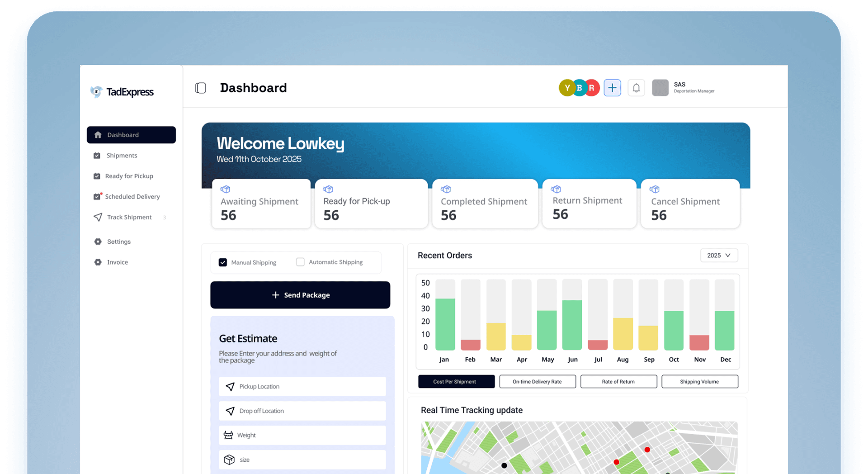868x474 pixels.
Task: Click the red Feb bar in chart
Action: [470, 345]
